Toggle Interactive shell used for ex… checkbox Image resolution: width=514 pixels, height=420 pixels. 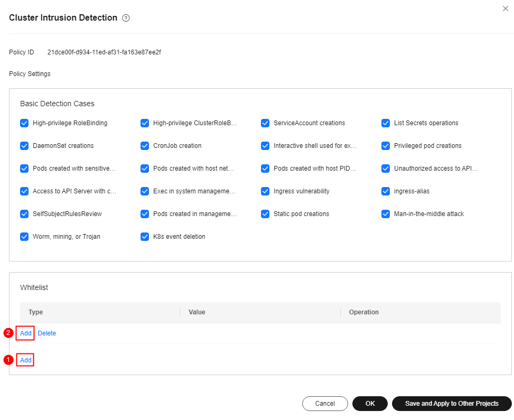click(x=265, y=146)
